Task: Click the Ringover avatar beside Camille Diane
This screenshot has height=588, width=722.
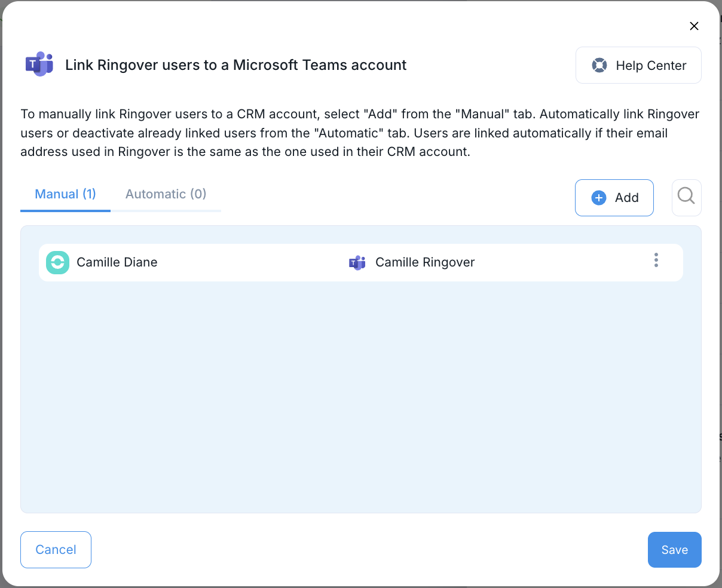Action: [57, 262]
